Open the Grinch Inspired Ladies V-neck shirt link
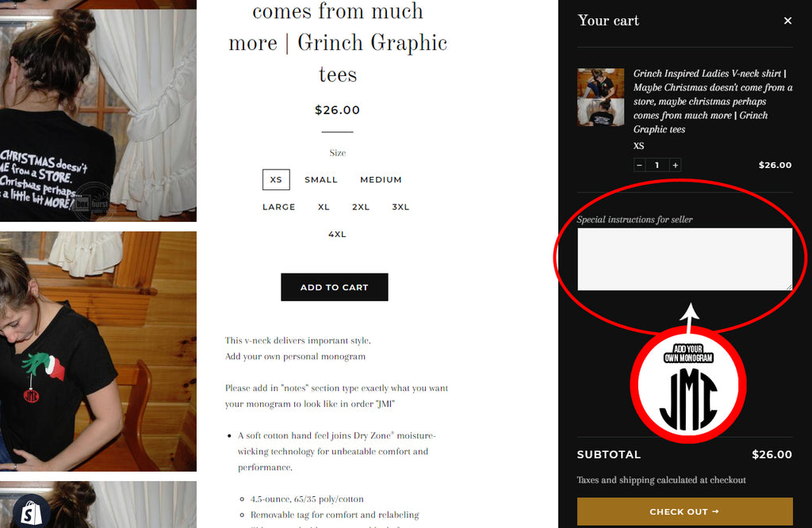This screenshot has width=812, height=528. point(713,101)
